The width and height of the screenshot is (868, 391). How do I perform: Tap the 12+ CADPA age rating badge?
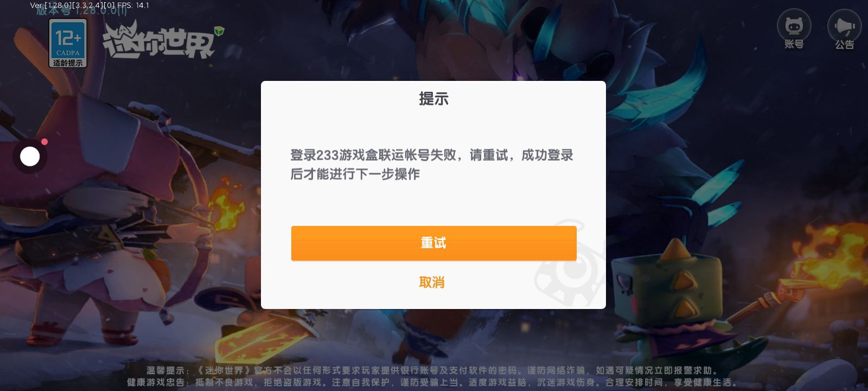(68, 43)
